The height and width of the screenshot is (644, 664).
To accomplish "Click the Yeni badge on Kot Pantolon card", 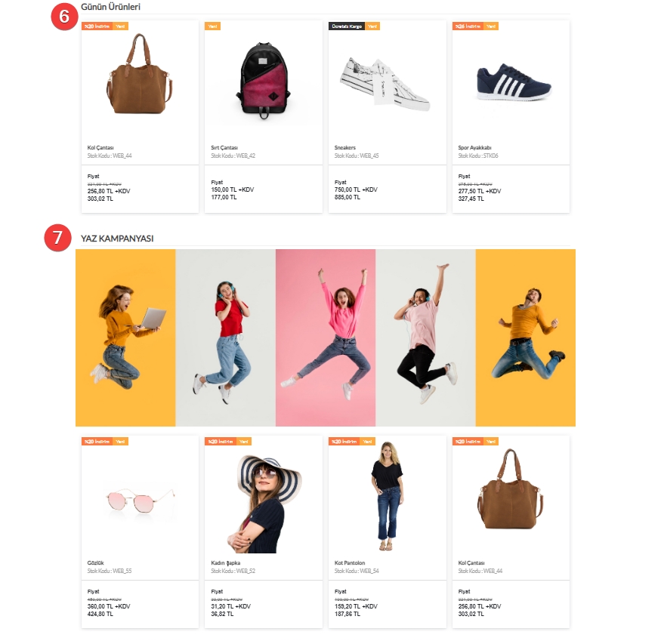I will click(367, 442).
